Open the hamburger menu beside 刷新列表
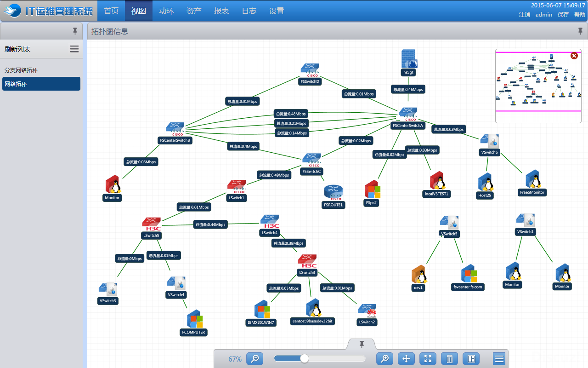Screen dimensions: 588x368 74,49
